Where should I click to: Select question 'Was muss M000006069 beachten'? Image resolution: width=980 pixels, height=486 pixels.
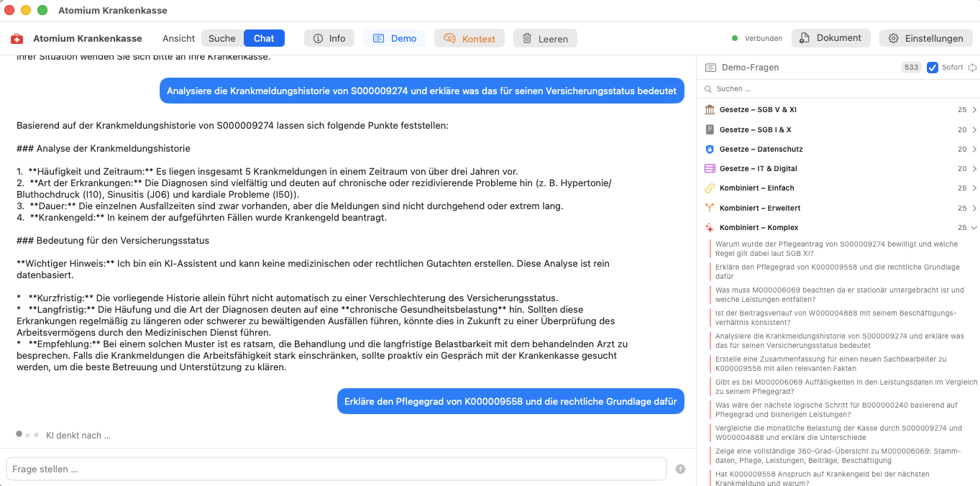843,295
